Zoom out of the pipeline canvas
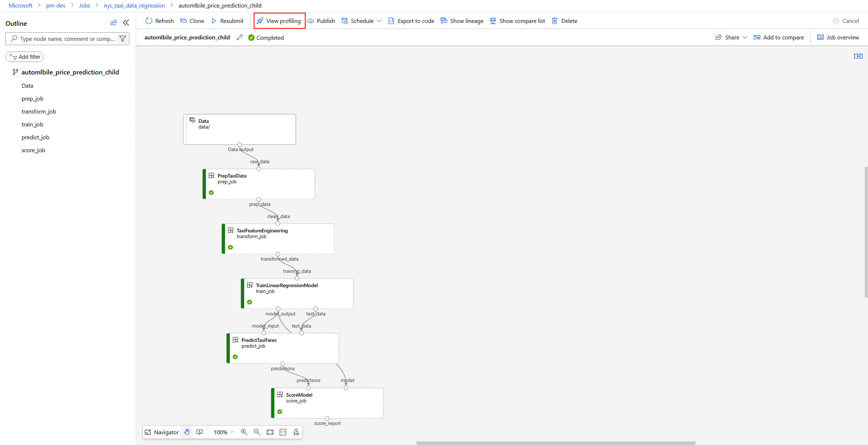The height and width of the screenshot is (445, 868). (257, 432)
